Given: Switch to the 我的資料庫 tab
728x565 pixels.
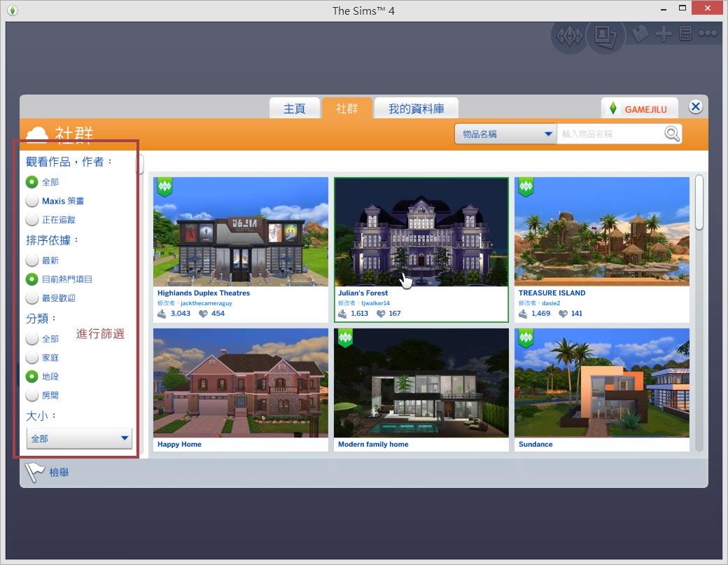Looking at the screenshot, I should (x=416, y=109).
